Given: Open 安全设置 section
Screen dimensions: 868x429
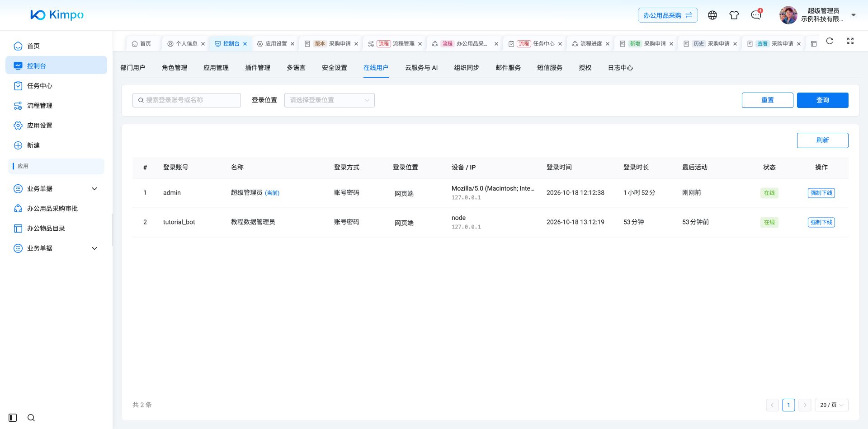Looking at the screenshot, I should click(335, 68).
